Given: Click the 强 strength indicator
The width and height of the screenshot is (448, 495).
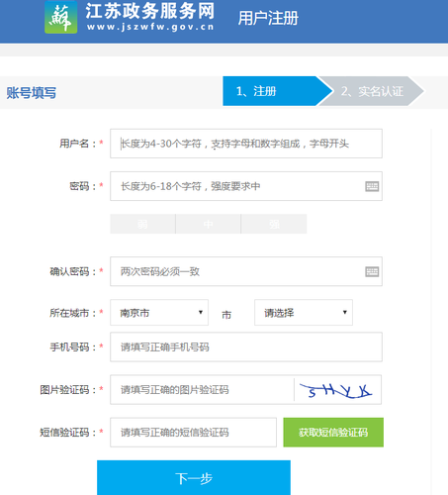Looking at the screenshot, I should click(x=274, y=224).
